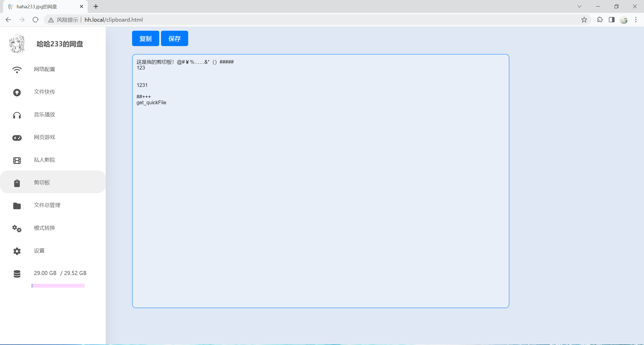Open the browser extensions puzzle icon
This screenshot has height=345, width=644.
pyautogui.click(x=600, y=20)
